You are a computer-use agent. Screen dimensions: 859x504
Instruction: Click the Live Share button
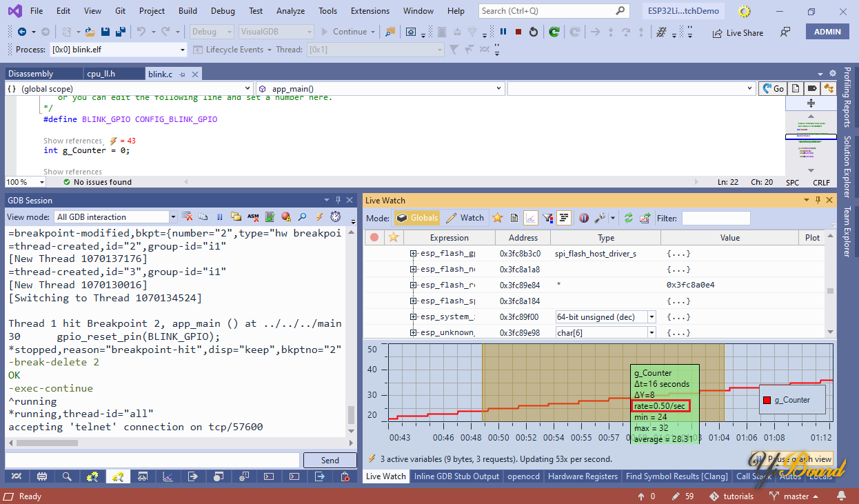coord(738,32)
